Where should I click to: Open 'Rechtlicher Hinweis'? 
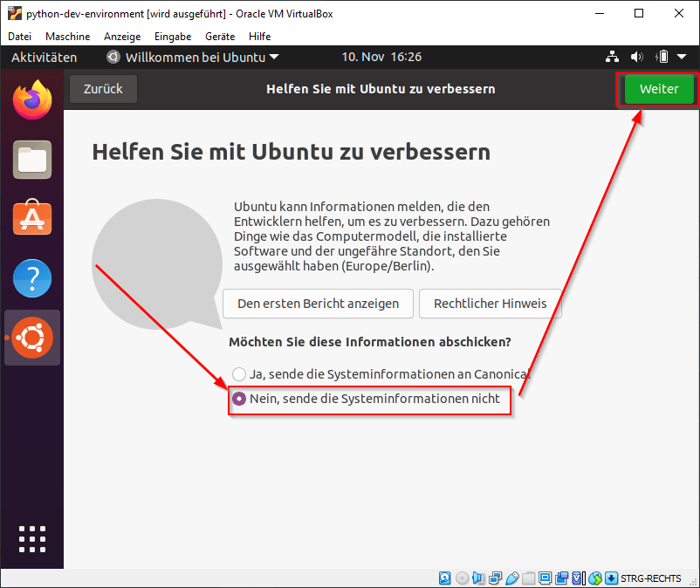tap(490, 304)
